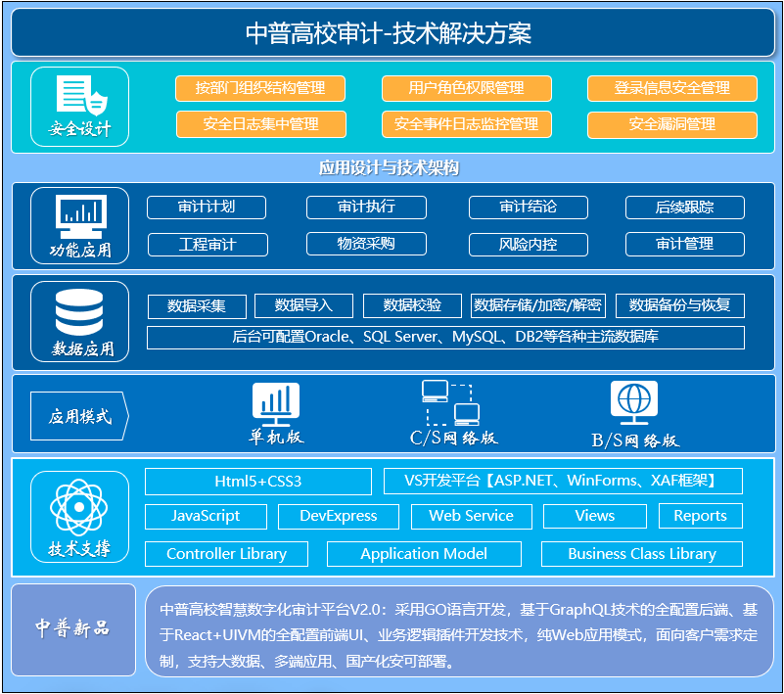Image resolution: width=784 pixels, height=694 pixels.
Task: Click the Business Class Library box
Action: (642, 554)
